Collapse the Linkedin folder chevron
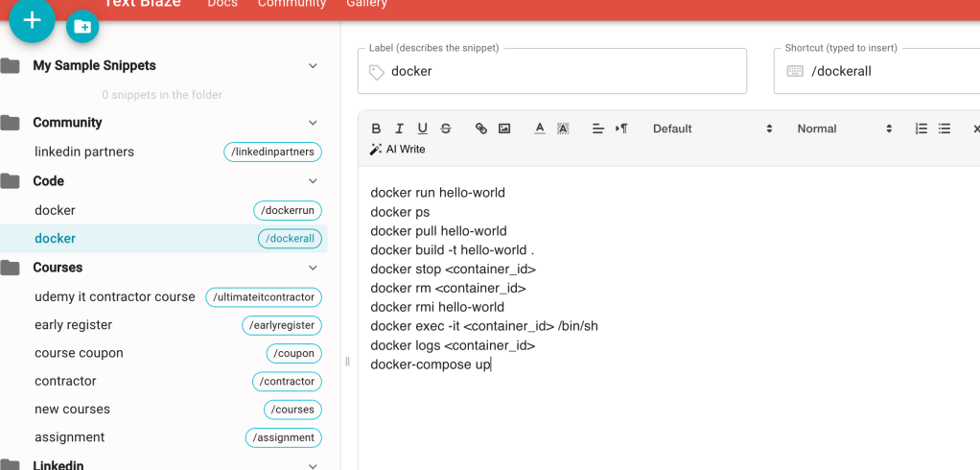Viewport: 980px width, 470px height. coord(314,465)
